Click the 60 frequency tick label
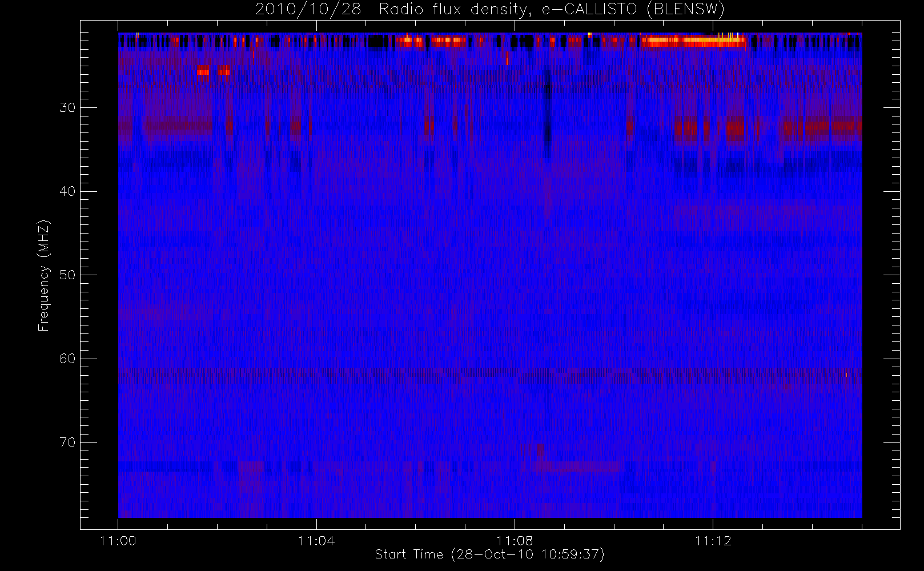Image resolution: width=924 pixels, height=571 pixels. (x=67, y=359)
